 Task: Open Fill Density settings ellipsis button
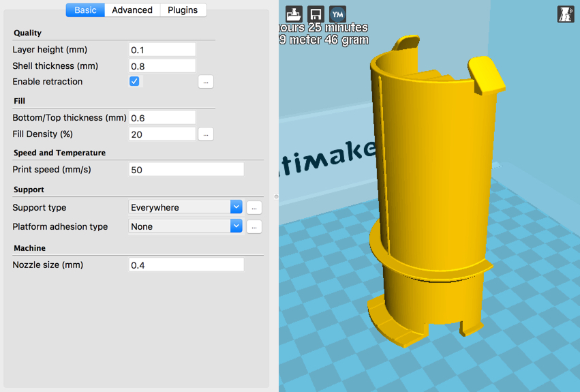click(206, 134)
